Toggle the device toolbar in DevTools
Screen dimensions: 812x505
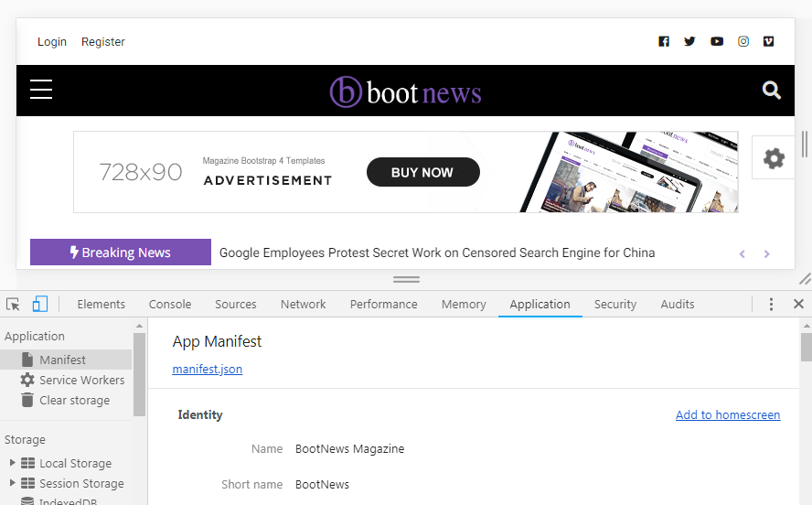[40, 305]
